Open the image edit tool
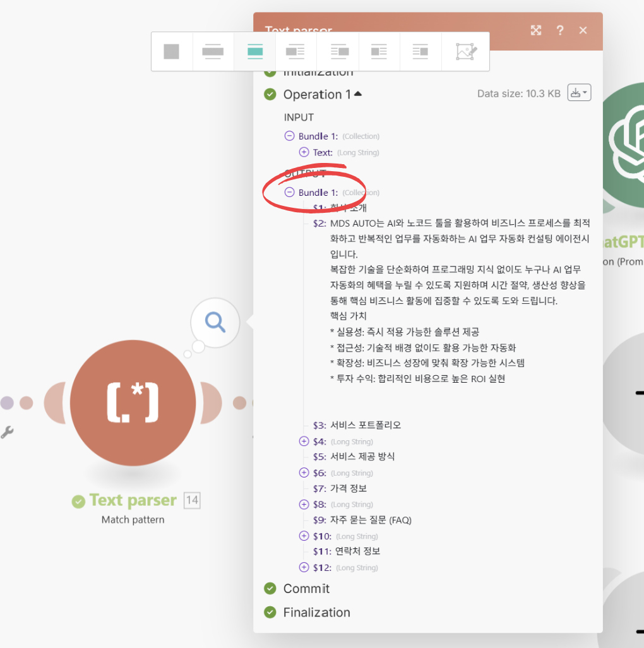This screenshot has width=644, height=648. [467, 52]
